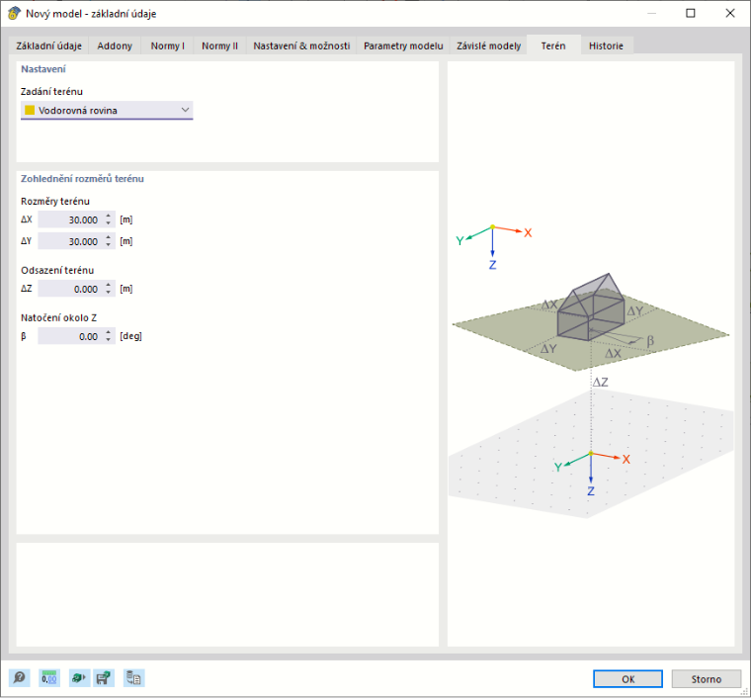Increase the ΔZ terrain offset value
This screenshot has width=751, height=700.
109,286
